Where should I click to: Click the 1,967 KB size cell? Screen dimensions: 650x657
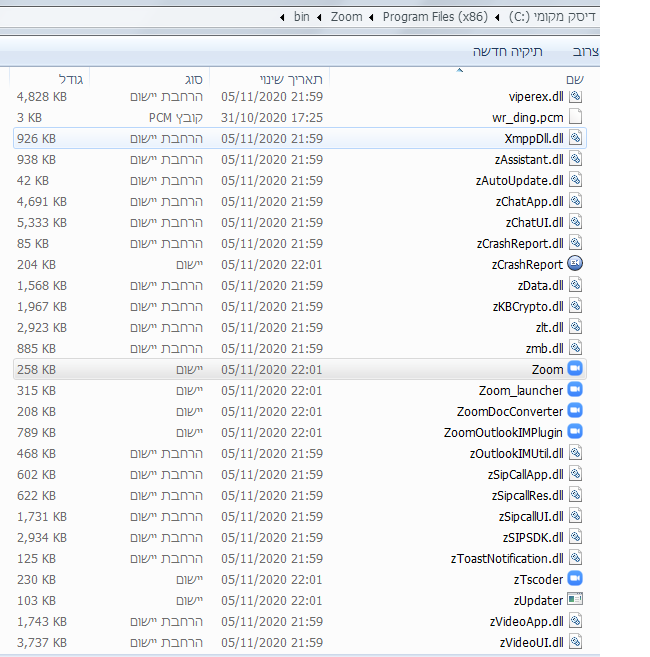coord(42,307)
